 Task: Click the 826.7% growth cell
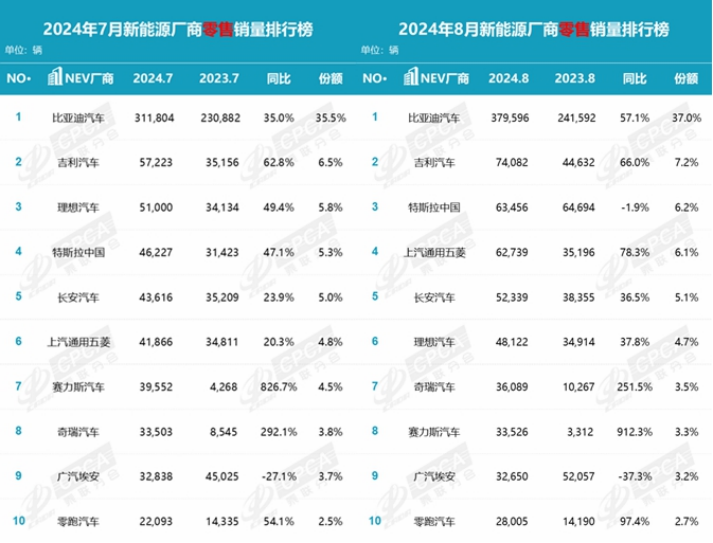[x=278, y=387]
